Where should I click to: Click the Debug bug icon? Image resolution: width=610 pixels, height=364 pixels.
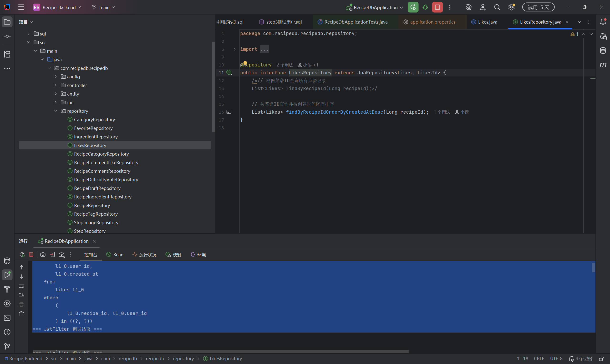[x=425, y=7]
